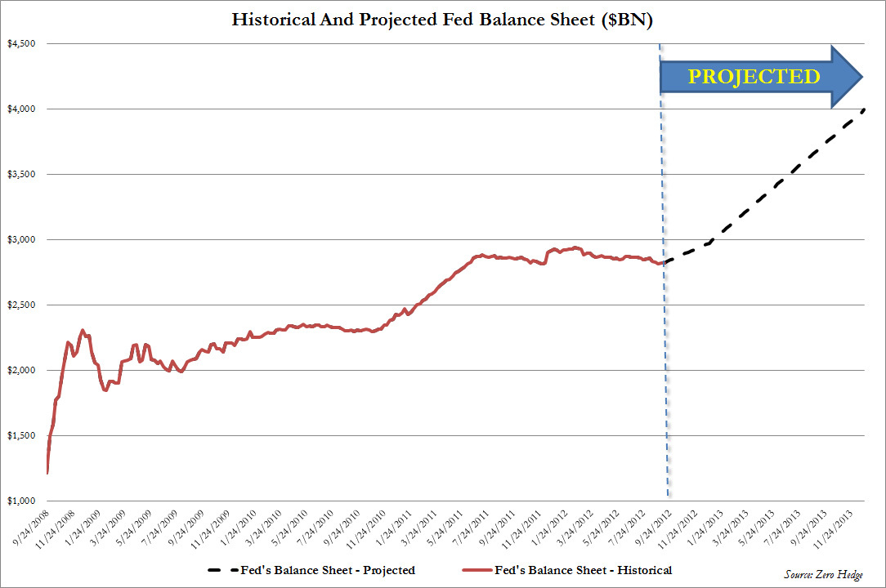Click the $4,500 y-axis label
This screenshot has height=588, width=886.
coord(21,43)
